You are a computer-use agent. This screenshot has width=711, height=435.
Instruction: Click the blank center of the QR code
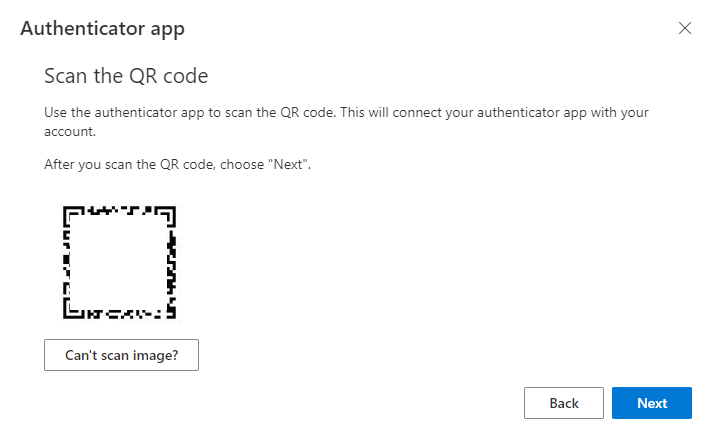click(x=119, y=262)
